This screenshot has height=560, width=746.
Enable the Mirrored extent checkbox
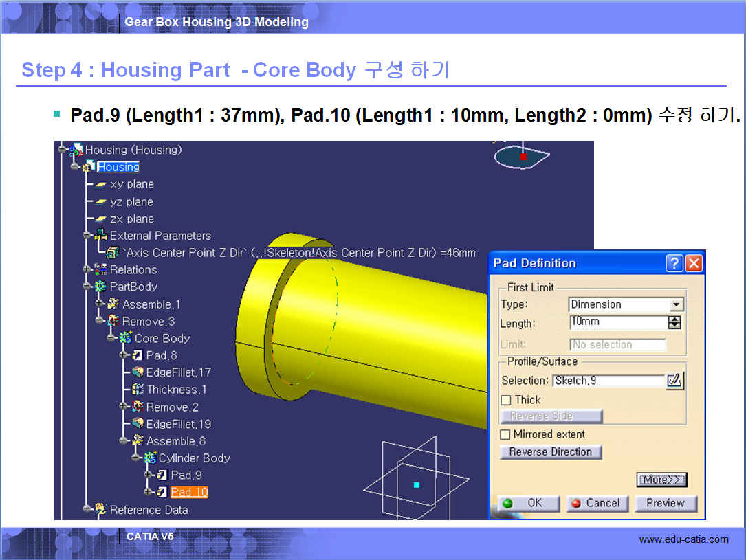coord(505,434)
